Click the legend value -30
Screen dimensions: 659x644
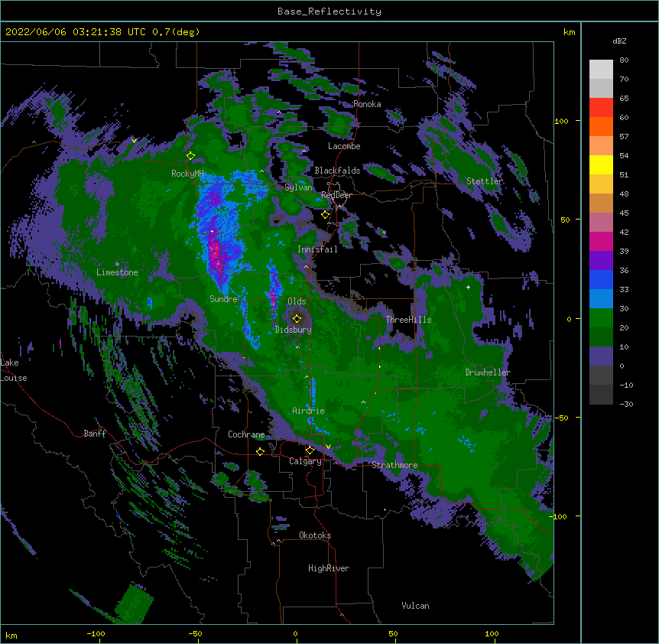tap(626, 404)
